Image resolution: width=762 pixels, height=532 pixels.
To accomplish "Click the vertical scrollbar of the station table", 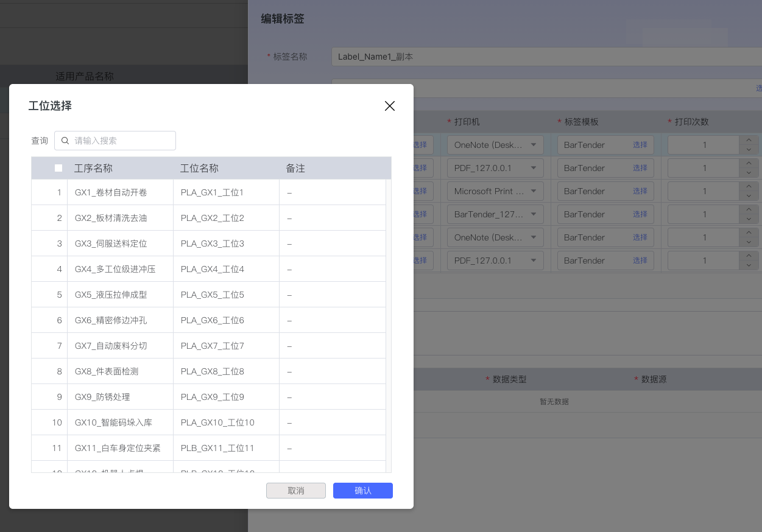I will [x=388, y=304].
